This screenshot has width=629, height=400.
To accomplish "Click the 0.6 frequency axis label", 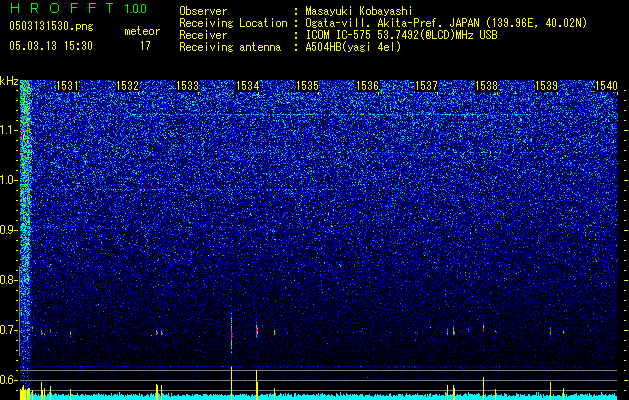I will [8, 380].
